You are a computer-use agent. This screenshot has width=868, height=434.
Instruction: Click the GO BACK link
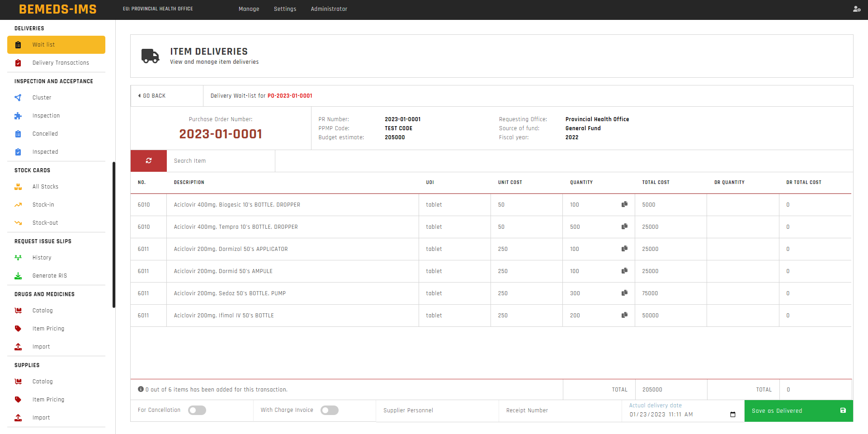[x=152, y=96]
